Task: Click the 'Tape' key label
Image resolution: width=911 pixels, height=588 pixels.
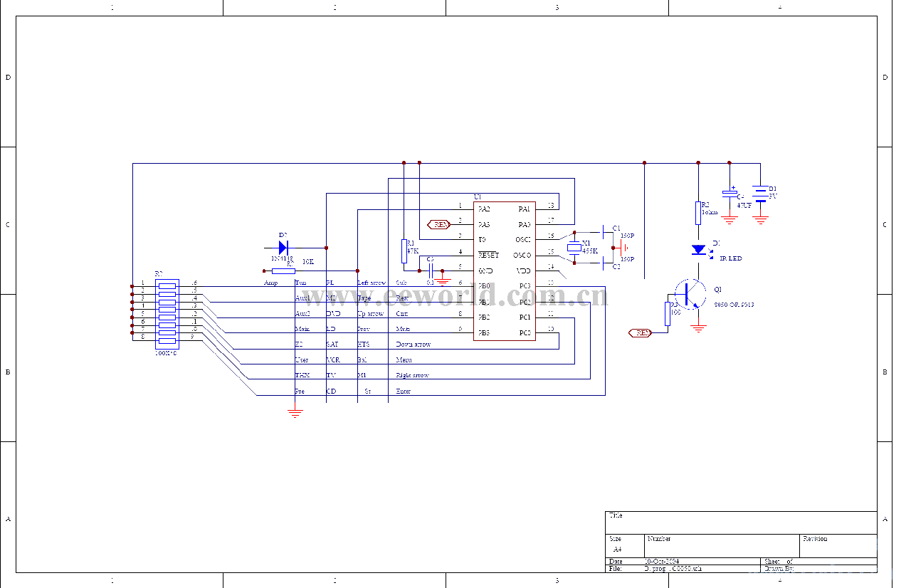Action: pyautogui.click(x=364, y=298)
